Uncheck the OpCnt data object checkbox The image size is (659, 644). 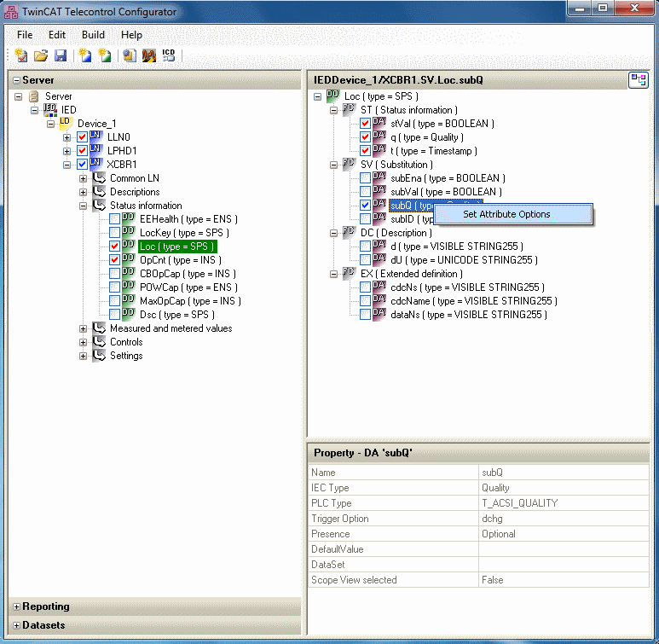click(x=114, y=260)
